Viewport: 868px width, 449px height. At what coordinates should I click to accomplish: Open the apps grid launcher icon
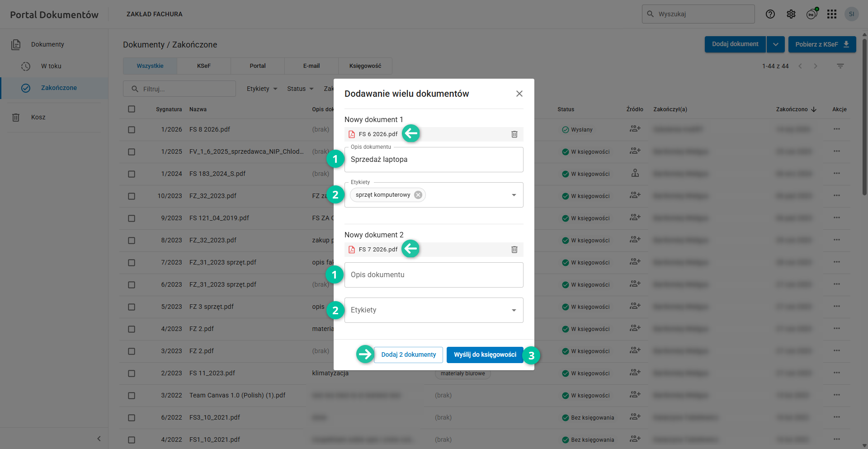tap(831, 14)
